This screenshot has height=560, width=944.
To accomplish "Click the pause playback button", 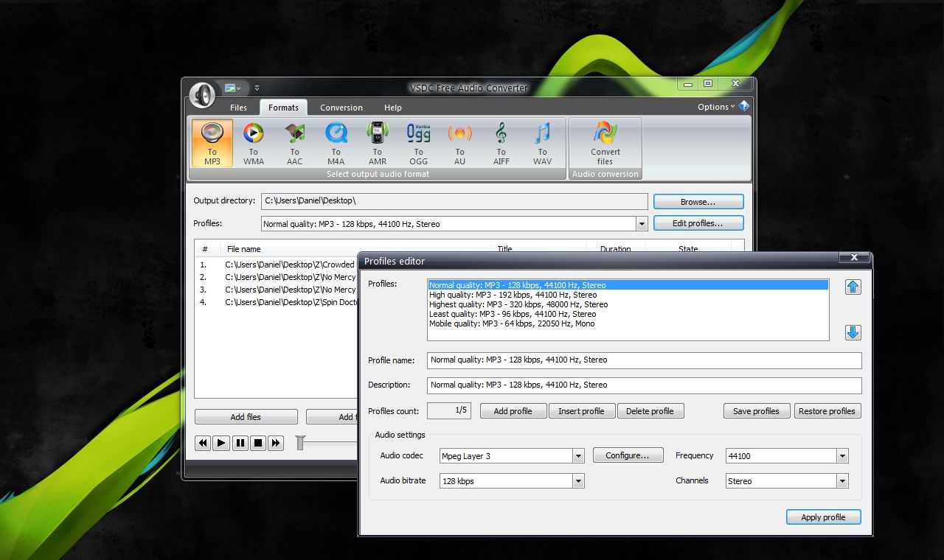I will [x=240, y=443].
